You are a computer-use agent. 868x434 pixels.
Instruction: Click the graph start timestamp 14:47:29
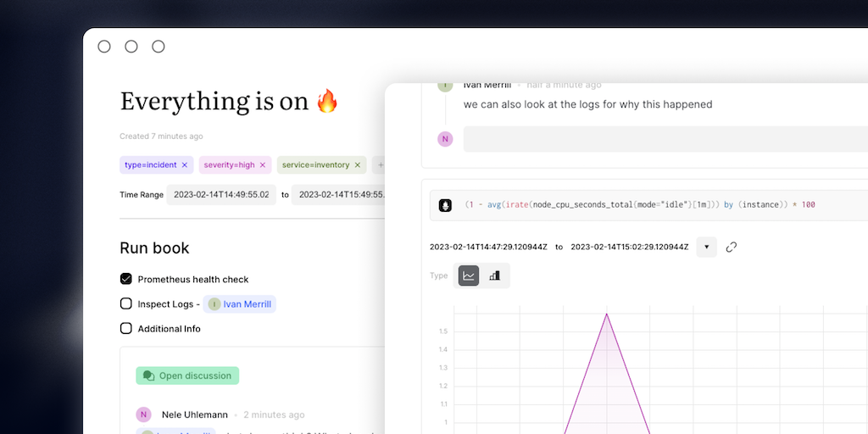click(x=488, y=247)
